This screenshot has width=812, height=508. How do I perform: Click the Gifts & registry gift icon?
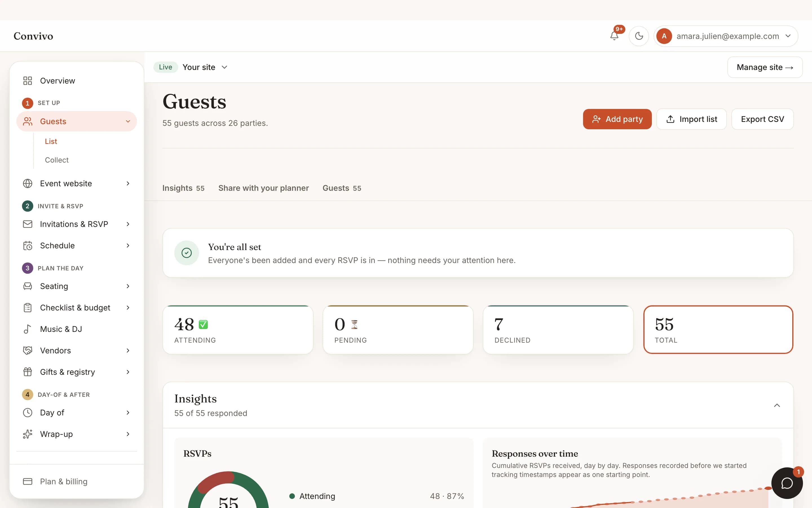28,372
